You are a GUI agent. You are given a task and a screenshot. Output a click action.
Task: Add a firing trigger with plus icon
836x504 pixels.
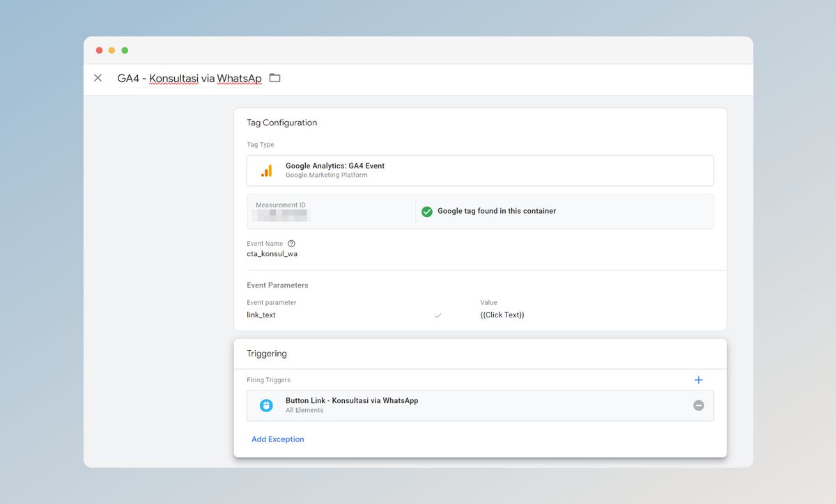tap(699, 380)
